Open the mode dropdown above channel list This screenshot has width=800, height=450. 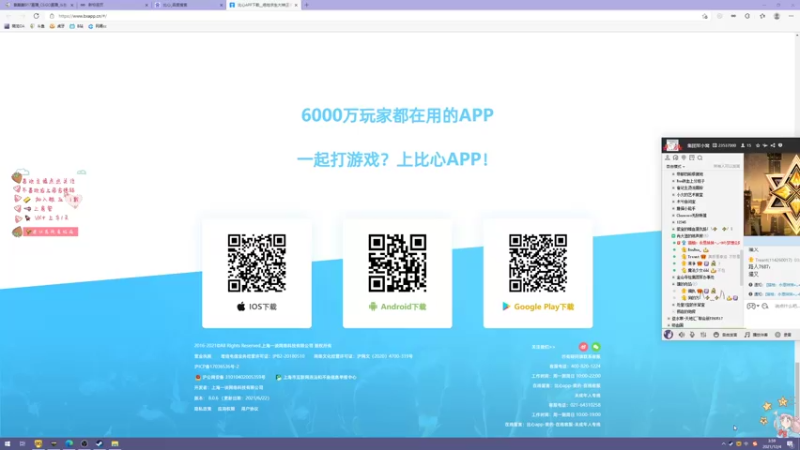tap(676, 166)
